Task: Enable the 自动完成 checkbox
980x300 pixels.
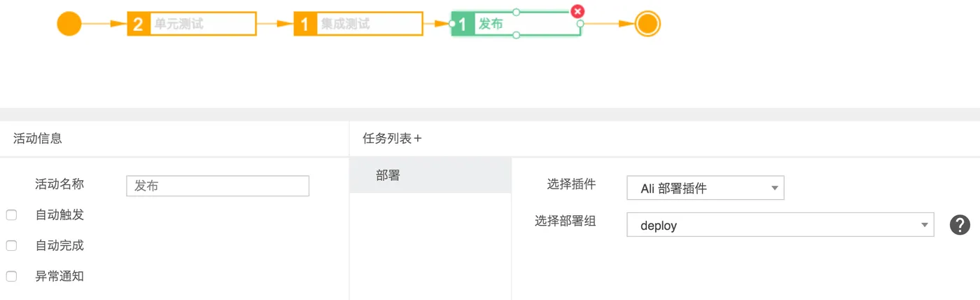Action: tap(11, 246)
